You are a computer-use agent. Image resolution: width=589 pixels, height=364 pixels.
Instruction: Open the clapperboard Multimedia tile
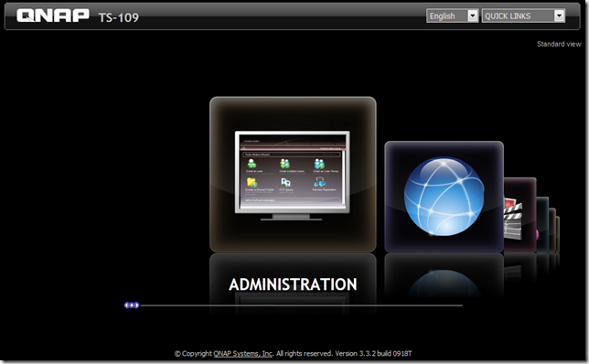coord(519,215)
